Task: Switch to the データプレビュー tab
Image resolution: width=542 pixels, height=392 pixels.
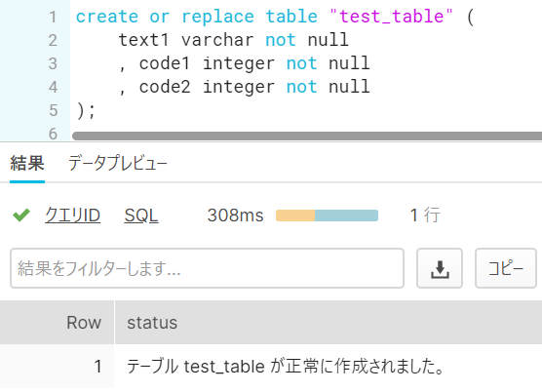Action: pos(118,163)
